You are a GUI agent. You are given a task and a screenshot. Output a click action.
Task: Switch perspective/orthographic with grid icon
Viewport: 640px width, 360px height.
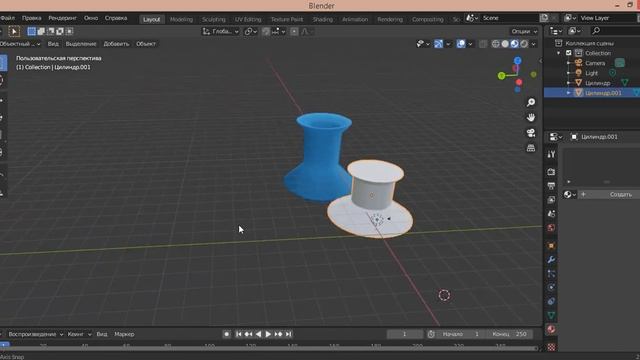pos(531,148)
